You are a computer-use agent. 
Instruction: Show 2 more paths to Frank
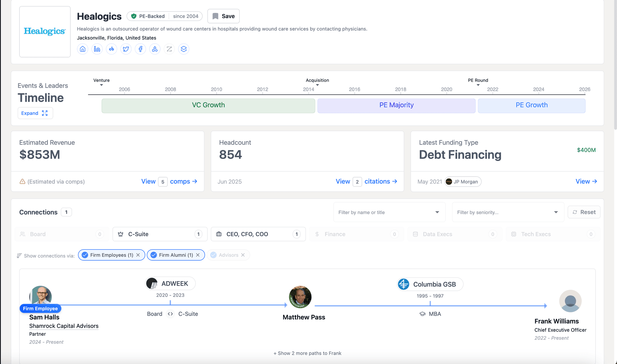click(307, 353)
